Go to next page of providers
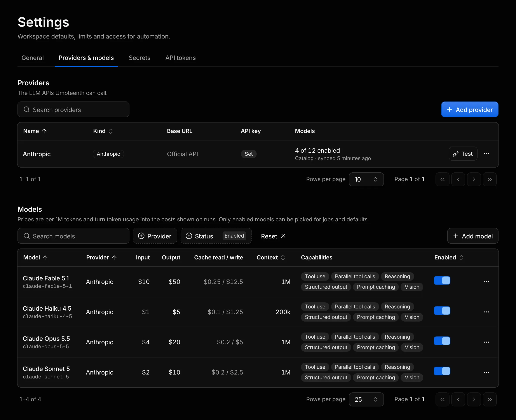This screenshot has width=516, height=420. pos(474,179)
